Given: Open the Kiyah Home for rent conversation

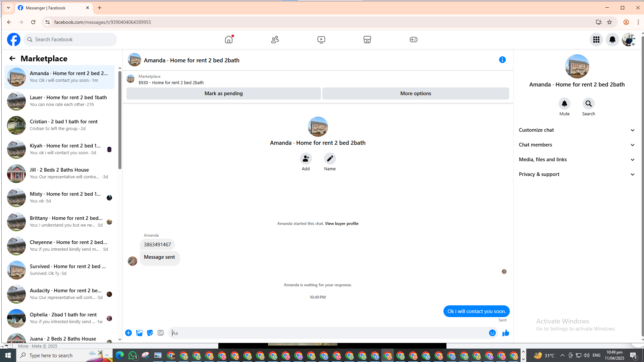Looking at the screenshot, I should 59,149.
